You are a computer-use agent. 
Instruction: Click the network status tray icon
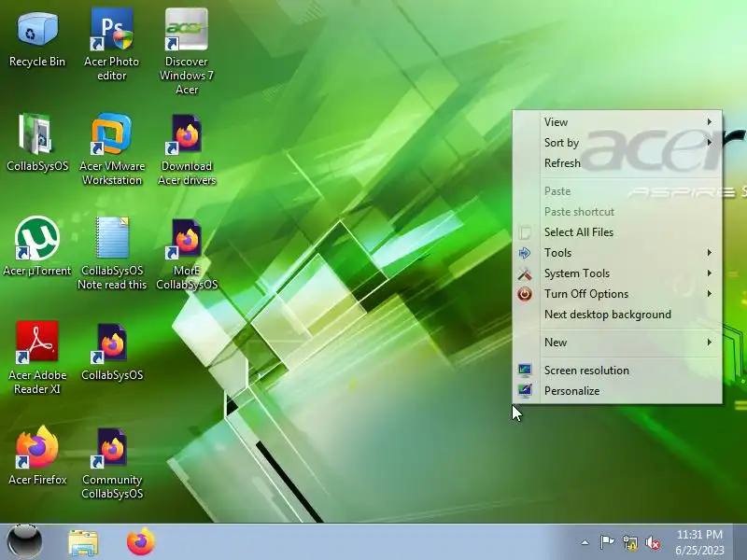629,542
